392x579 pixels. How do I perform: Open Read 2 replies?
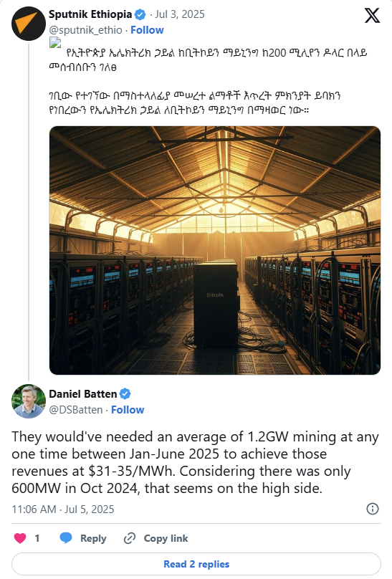click(x=196, y=564)
